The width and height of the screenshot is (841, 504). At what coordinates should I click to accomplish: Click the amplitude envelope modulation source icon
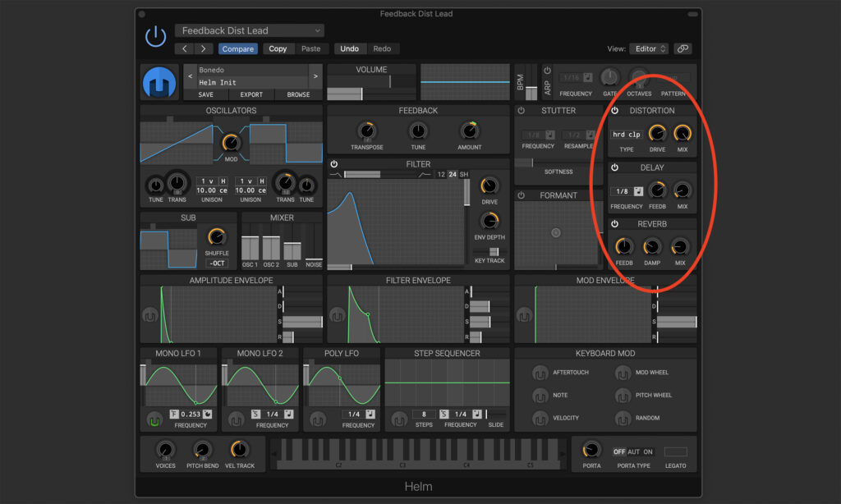pyautogui.click(x=149, y=316)
